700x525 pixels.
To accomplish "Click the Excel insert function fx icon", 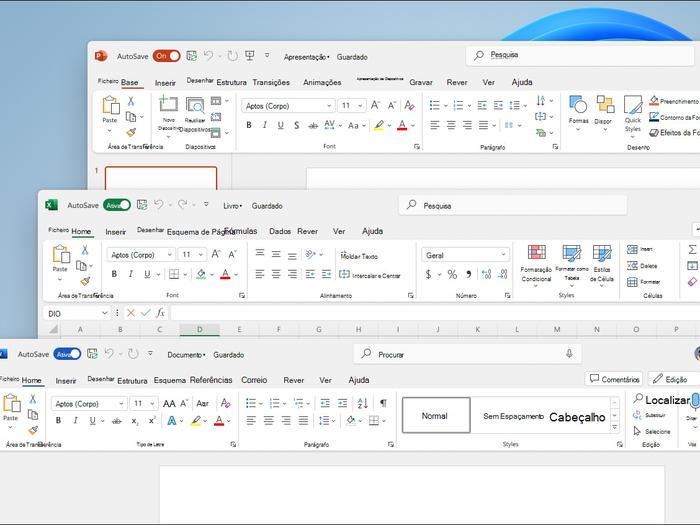I will point(160,313).
